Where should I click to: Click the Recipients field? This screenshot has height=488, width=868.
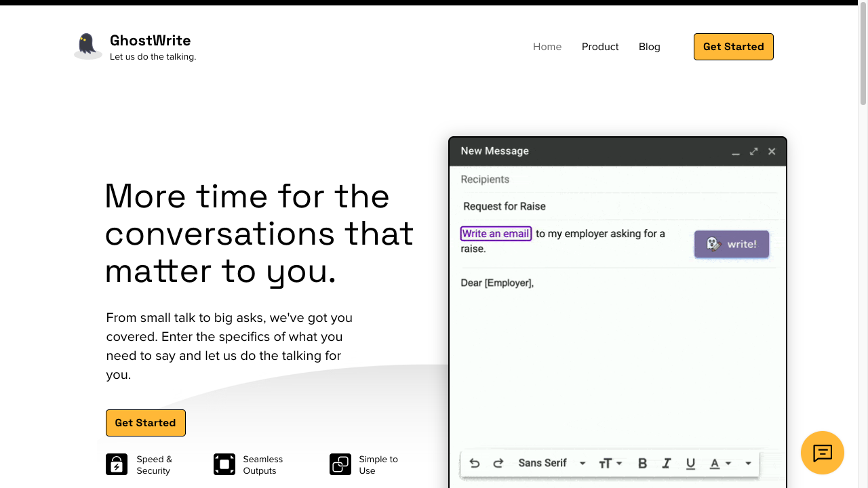click(x=618, y=180)
